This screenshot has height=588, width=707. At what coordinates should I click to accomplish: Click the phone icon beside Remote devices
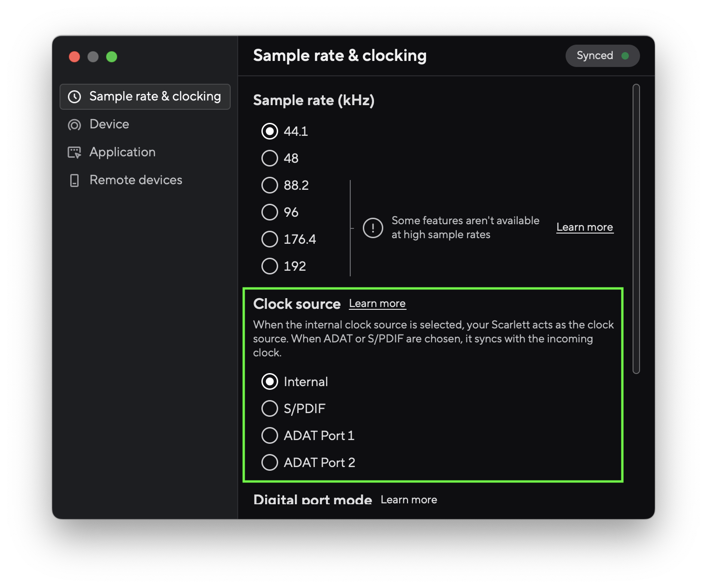coord(74,180)
